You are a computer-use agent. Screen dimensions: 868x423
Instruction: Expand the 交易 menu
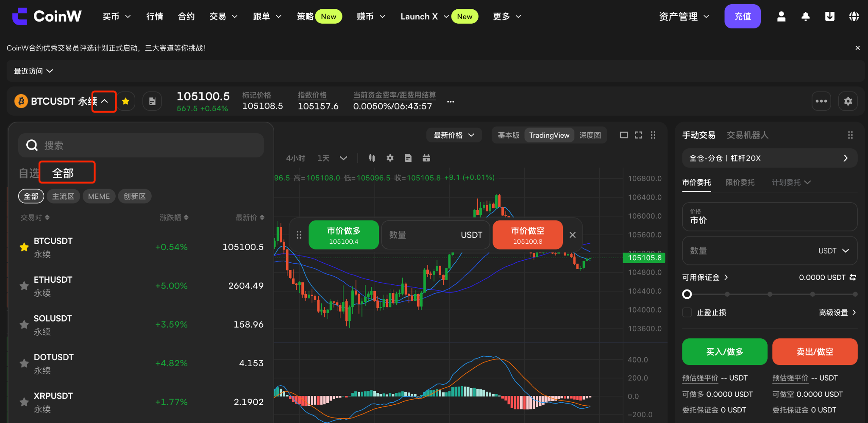tap(223, 17)
